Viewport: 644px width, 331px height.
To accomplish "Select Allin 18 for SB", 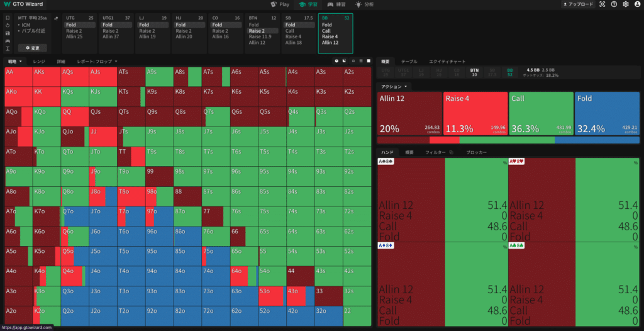I will [x=294, y=42].
